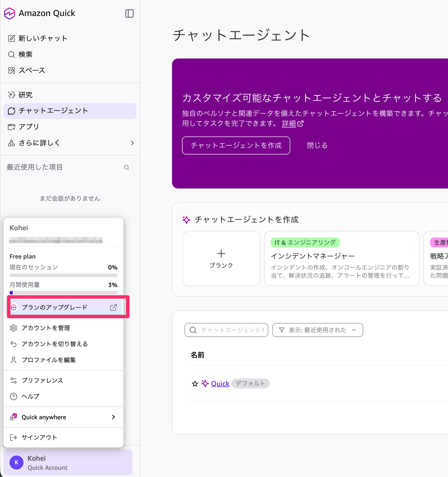Screen dimensions: 448x477
Task: Open プランのアップグレード menu entry
Action: point(63,307)
